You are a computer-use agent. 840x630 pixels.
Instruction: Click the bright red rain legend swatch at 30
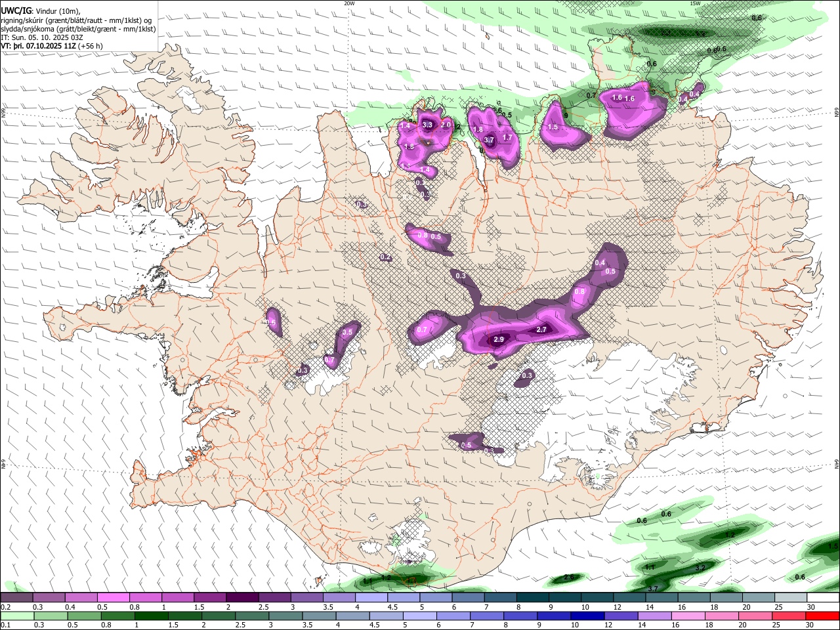[x=824, y=616]
